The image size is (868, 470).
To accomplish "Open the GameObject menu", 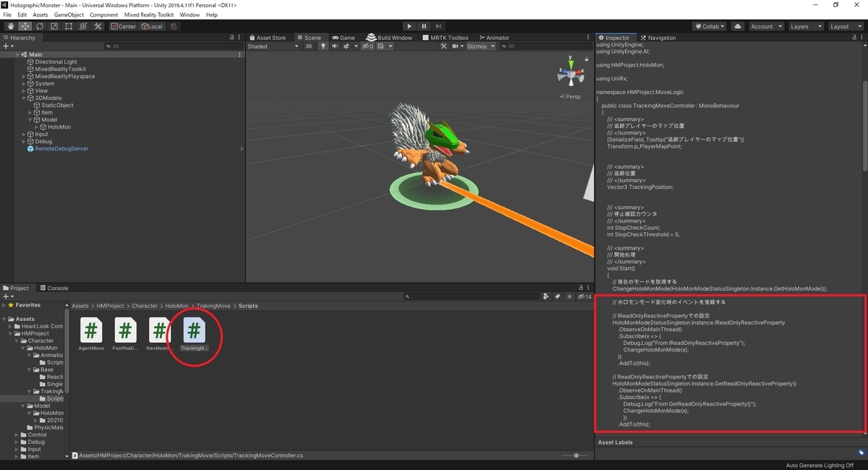I will (69, 14).
